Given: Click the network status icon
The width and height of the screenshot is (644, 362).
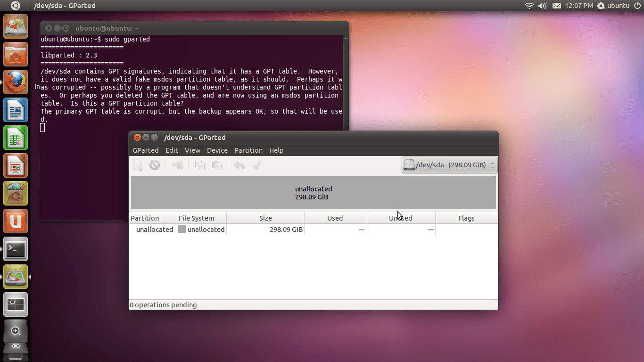Looking at the screenshot, I should (529, 6).
